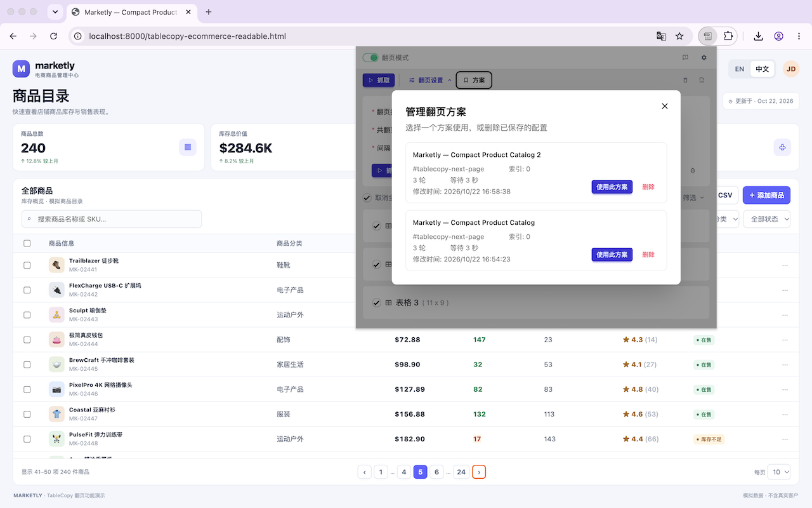Go to page 6 in pagination
The height and width of the screenshot is (508, 812).
(436, 472)
